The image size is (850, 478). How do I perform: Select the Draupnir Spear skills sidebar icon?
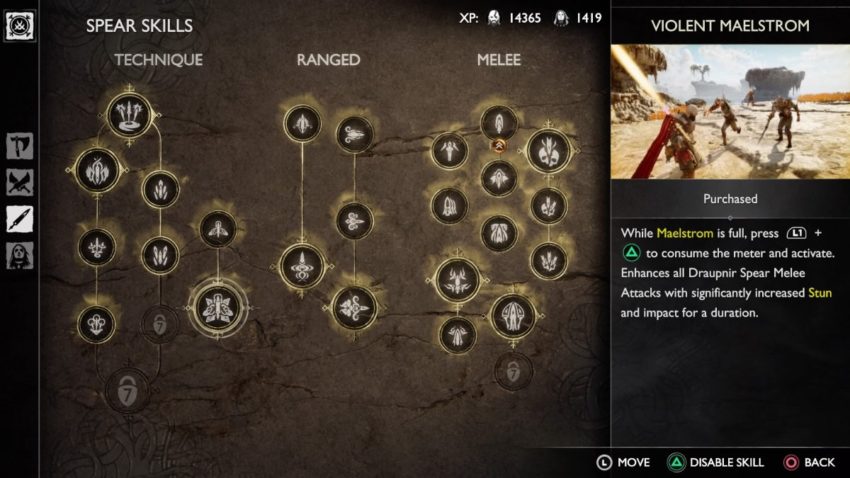pos(20,219)
